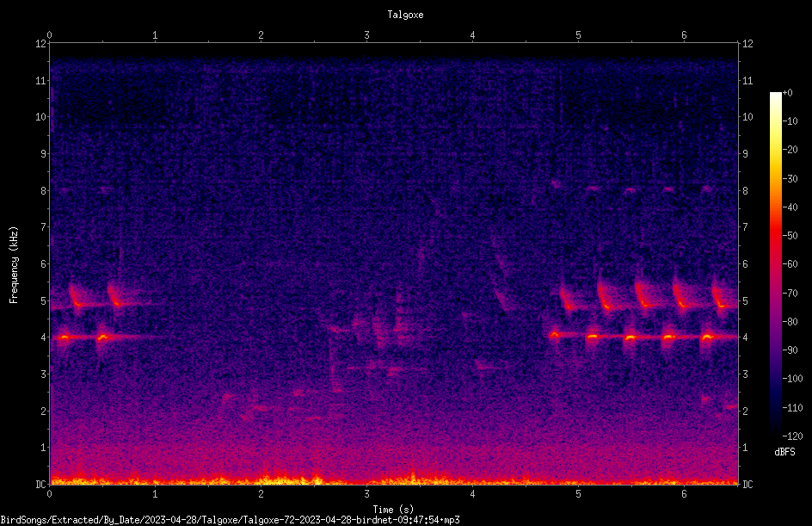The height and width of the screenshot is (526, 812).
Task: Click the low-frequency noise band near DC
Action: click(394, 481)
